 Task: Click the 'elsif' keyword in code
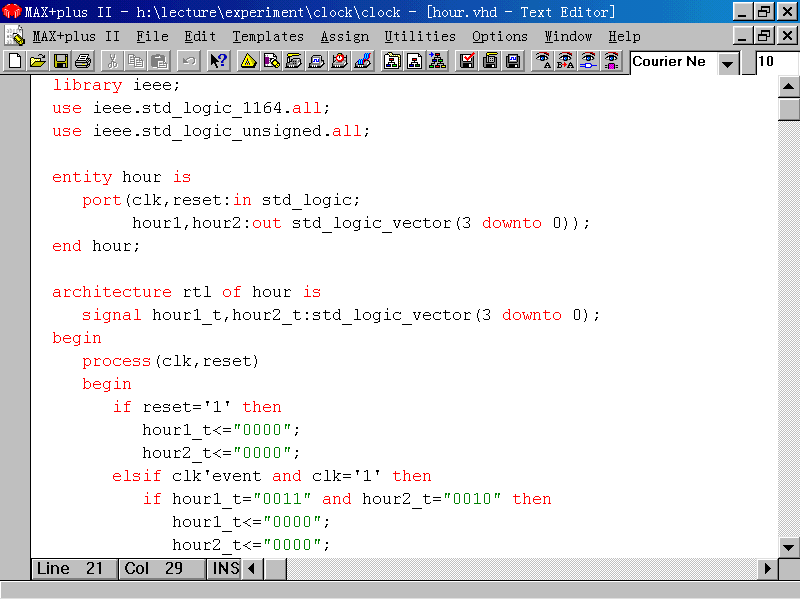pos(137,476)
